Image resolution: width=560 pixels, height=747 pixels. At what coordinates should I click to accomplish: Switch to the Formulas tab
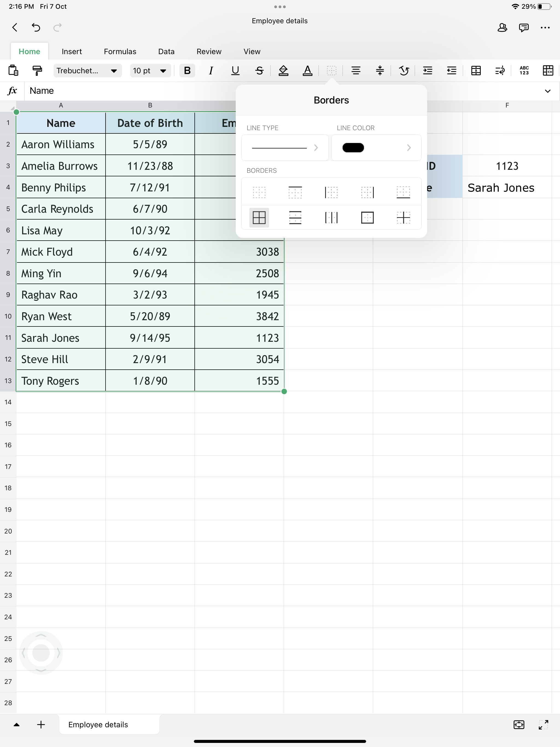coord(120,51)
